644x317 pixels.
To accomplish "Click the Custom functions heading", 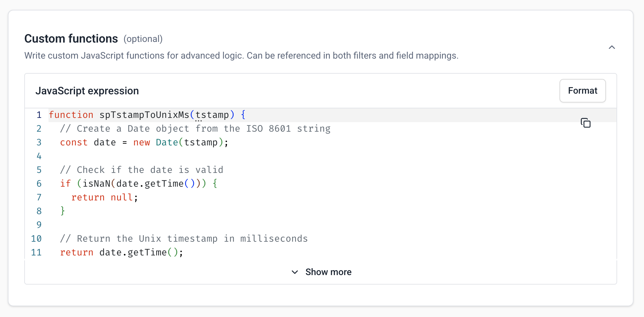I will (x=71, y=38).
